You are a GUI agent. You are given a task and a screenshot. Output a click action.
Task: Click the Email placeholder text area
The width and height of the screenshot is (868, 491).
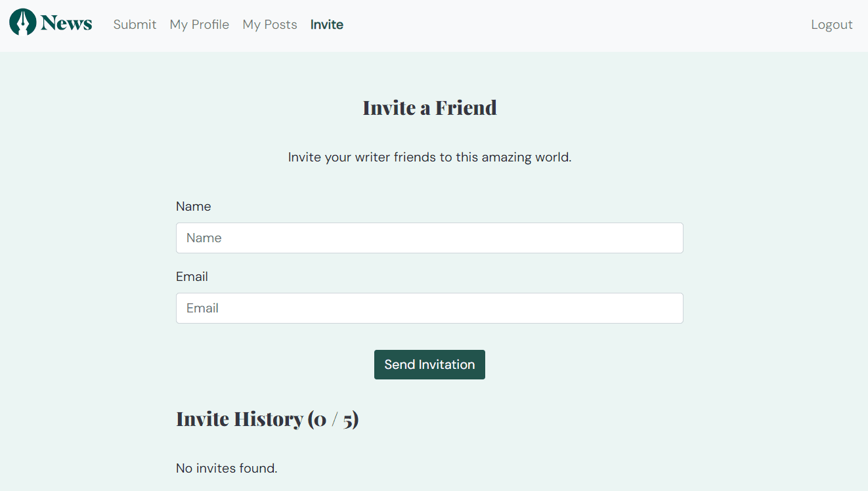[x=202, y=308]
